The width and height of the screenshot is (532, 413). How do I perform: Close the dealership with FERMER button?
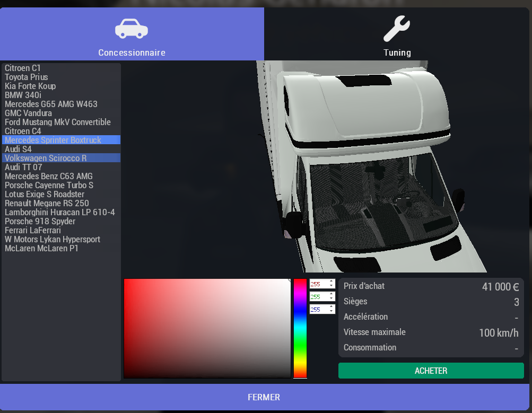point(264,397)
